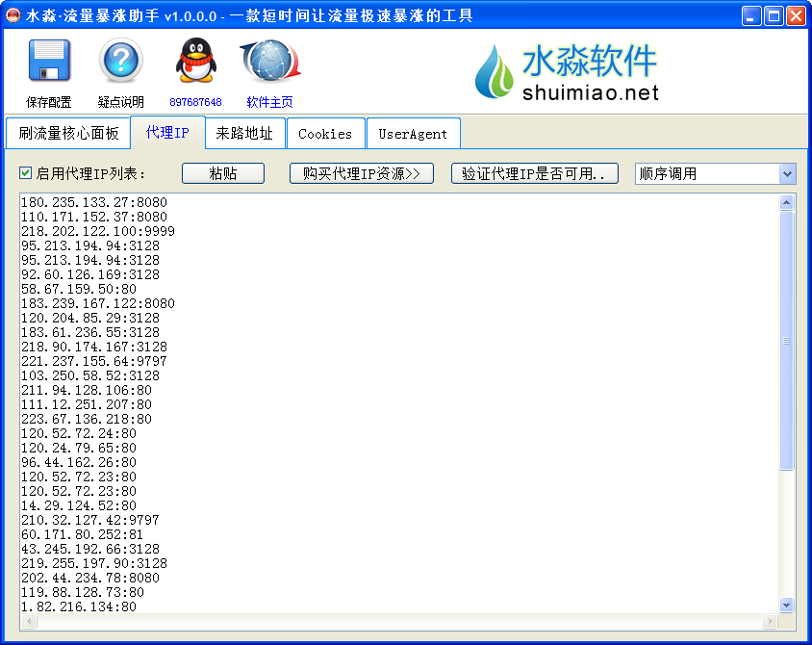Click the line 60.171.80.252:81

click(83, 534)
